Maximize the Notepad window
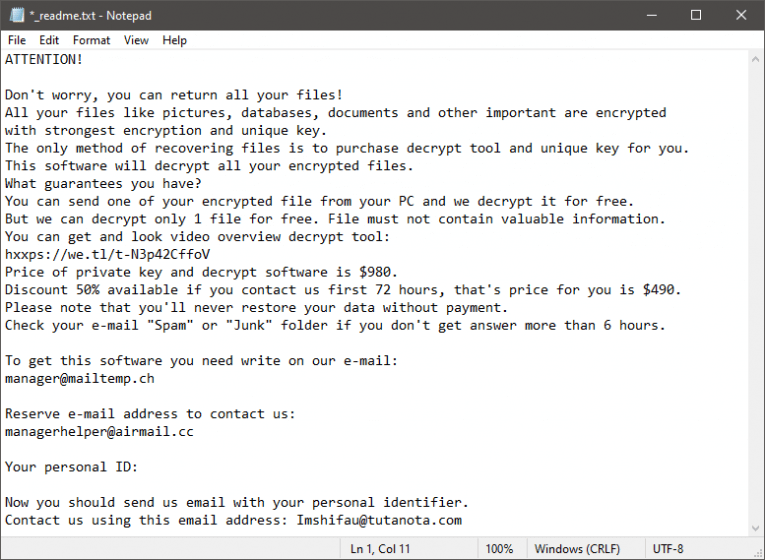The image size is (765, 560). click(x=696, y=15)
